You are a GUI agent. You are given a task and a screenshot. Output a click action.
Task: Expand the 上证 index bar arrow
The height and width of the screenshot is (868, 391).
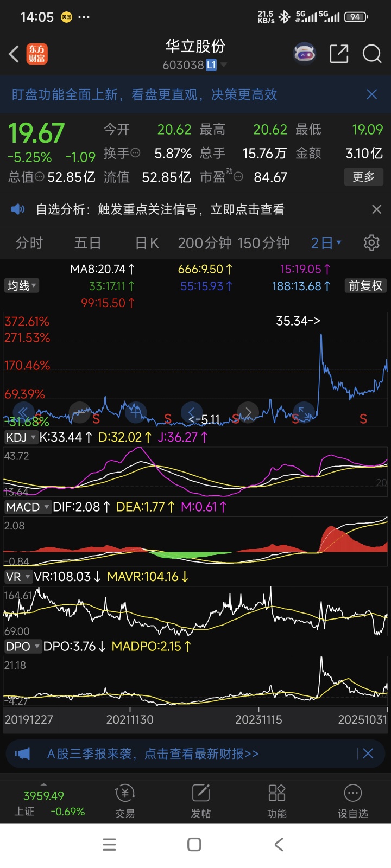click(43, 784)
